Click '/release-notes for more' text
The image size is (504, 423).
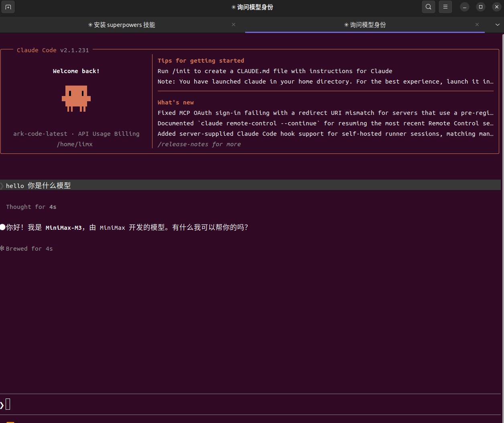tap(199, 144)
